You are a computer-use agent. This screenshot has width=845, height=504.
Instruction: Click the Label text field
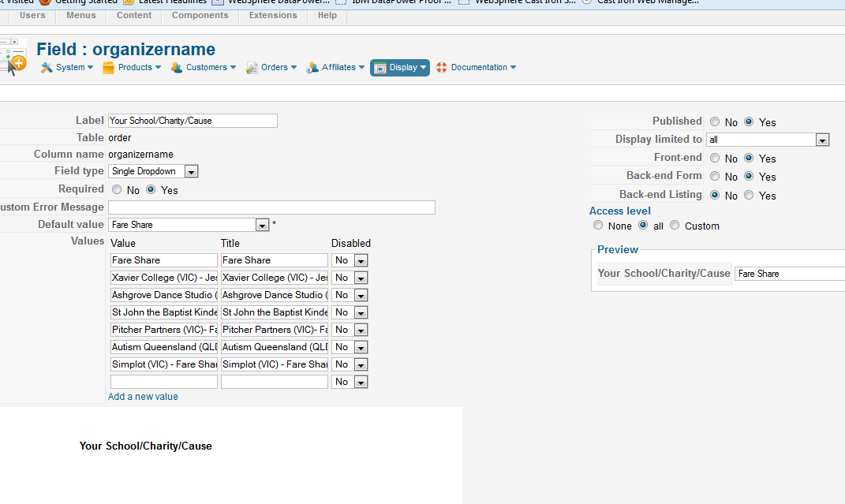point(193,121)
